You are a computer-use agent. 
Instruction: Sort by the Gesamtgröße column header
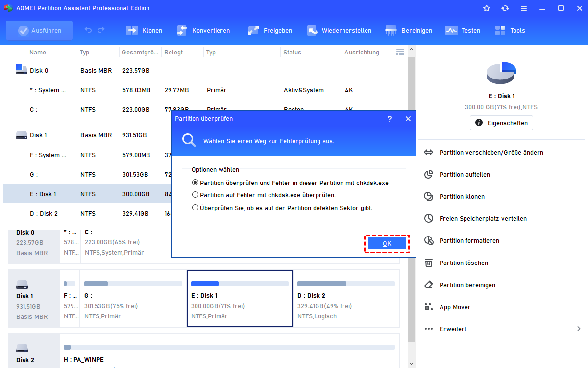[x=140, y=52]
